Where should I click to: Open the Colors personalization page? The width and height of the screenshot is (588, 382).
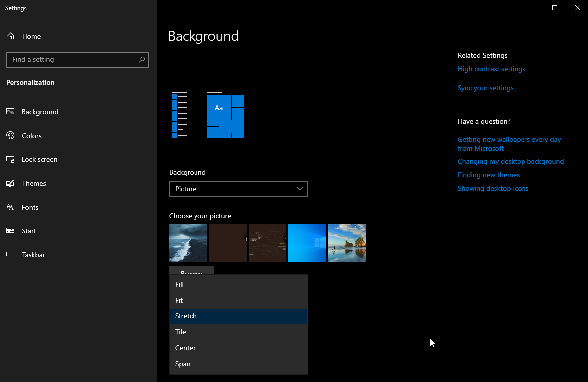32,135
